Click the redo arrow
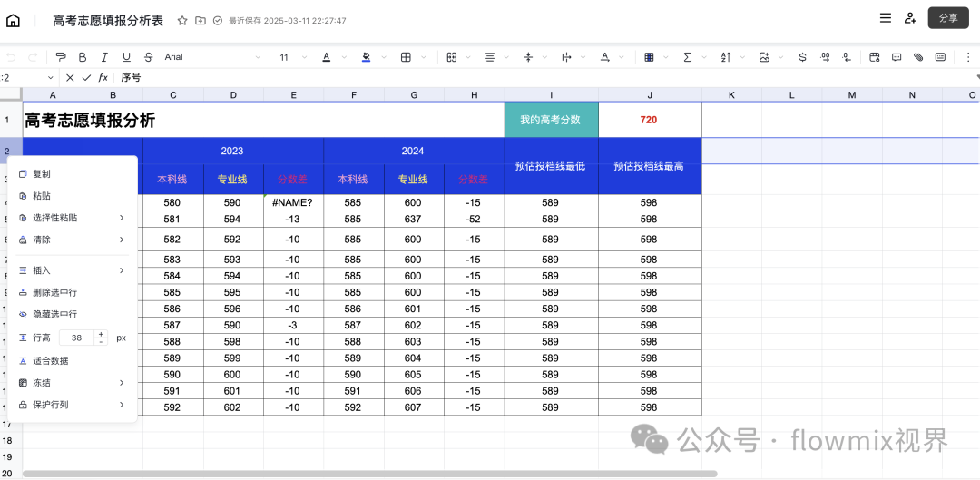The width and height of the screenshot is (980, 480). (x=33, y=57)
